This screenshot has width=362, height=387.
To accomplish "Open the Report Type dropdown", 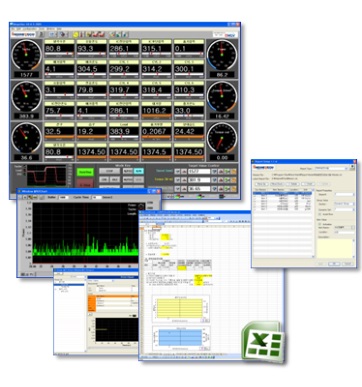I will point(331,168).
